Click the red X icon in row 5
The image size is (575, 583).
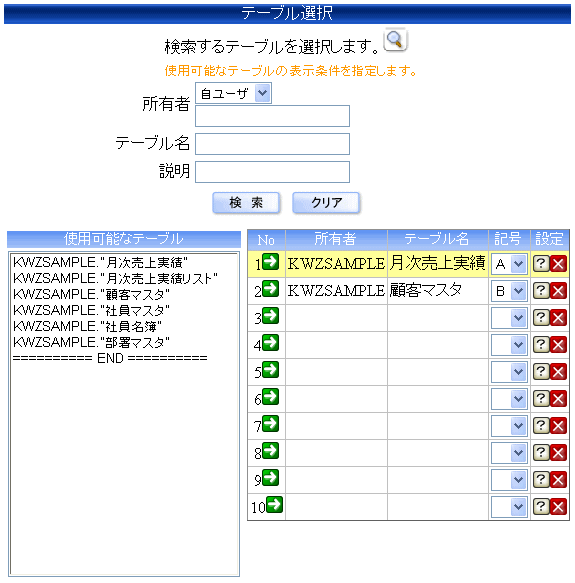click(558, 371)
